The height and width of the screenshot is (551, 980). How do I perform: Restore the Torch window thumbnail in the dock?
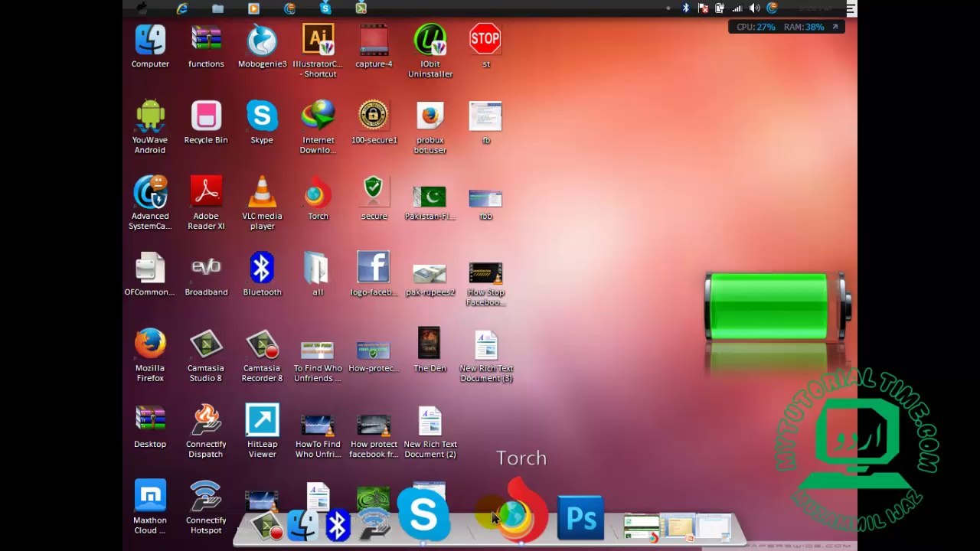click(x=642, y=528)
